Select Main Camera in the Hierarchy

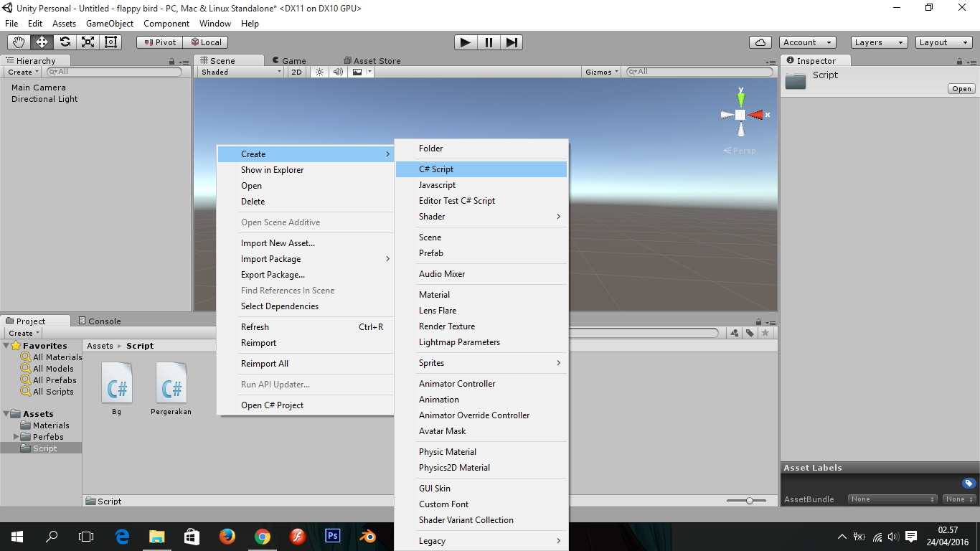(x=39, y=88)
